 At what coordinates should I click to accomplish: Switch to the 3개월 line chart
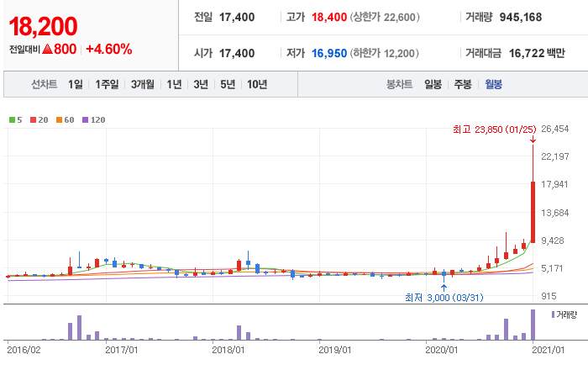pos(142,84)
